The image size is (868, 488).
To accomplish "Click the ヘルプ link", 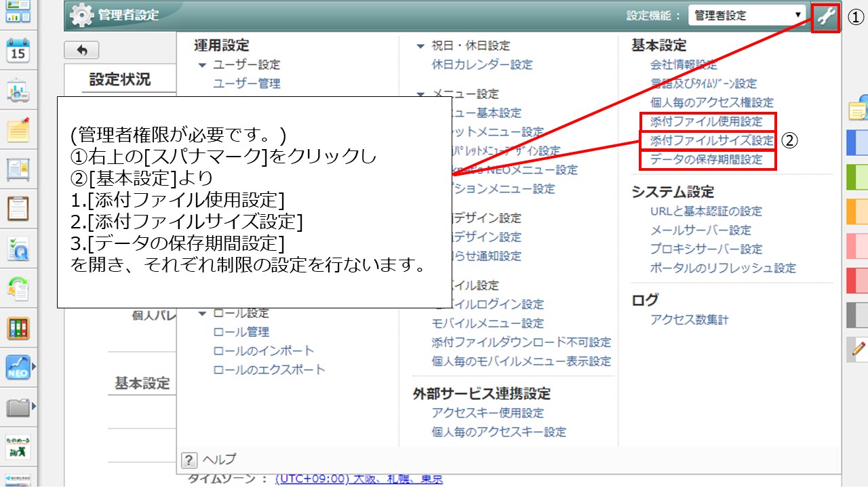I will (x=220, y=460).
